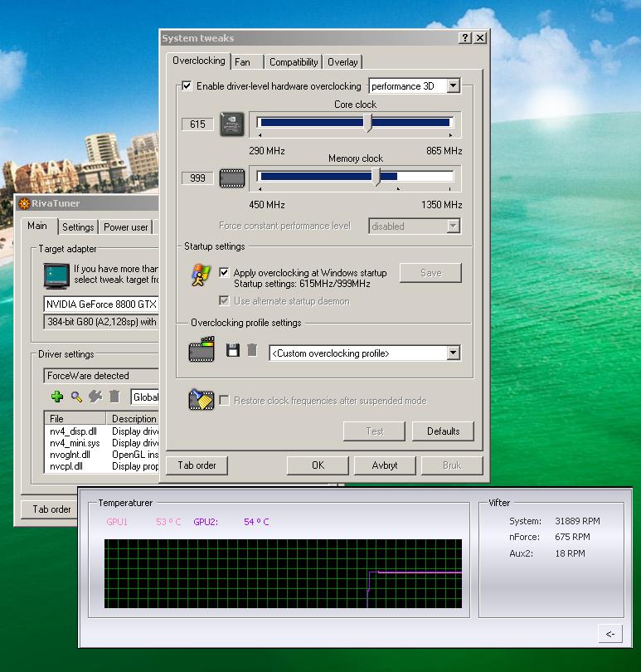Open the Global dropdown in RivaTuner
Viewport: 641px width, 672px height.
pyautogui.click(x=144, y=397)
